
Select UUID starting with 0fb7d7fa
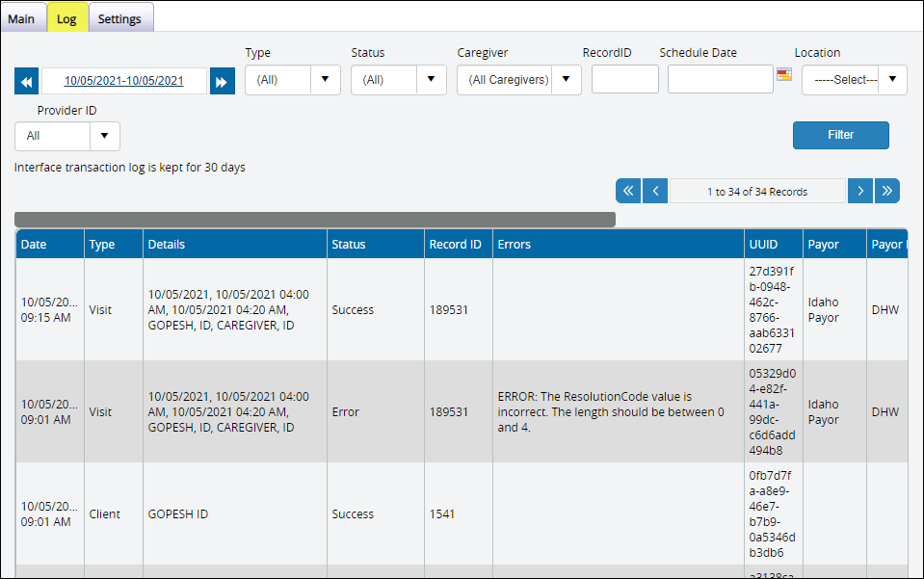(772, 513)
